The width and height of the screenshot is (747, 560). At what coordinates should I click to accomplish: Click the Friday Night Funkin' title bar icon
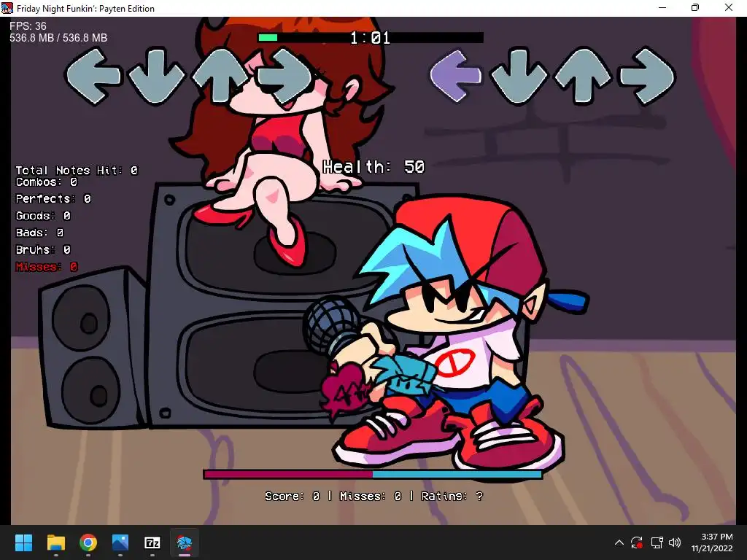[7, 8]
